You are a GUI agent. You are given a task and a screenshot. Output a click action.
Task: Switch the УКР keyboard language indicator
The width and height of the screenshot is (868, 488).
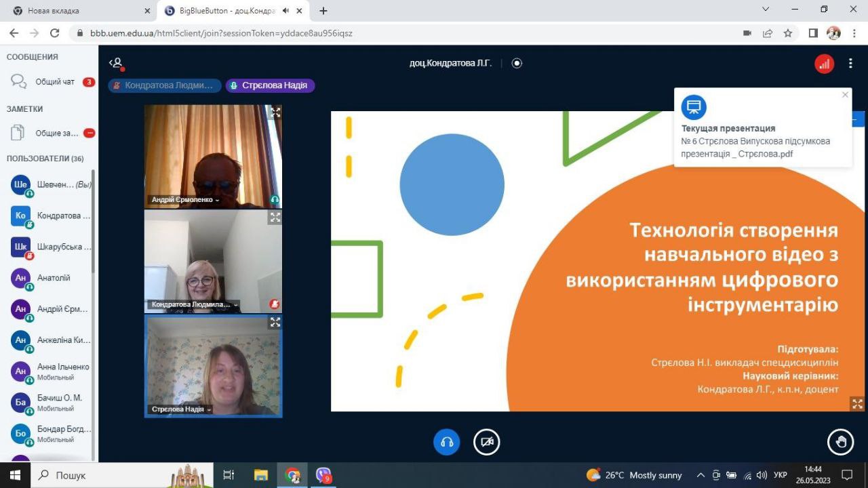pyautogui.click(x=781, y=475)
